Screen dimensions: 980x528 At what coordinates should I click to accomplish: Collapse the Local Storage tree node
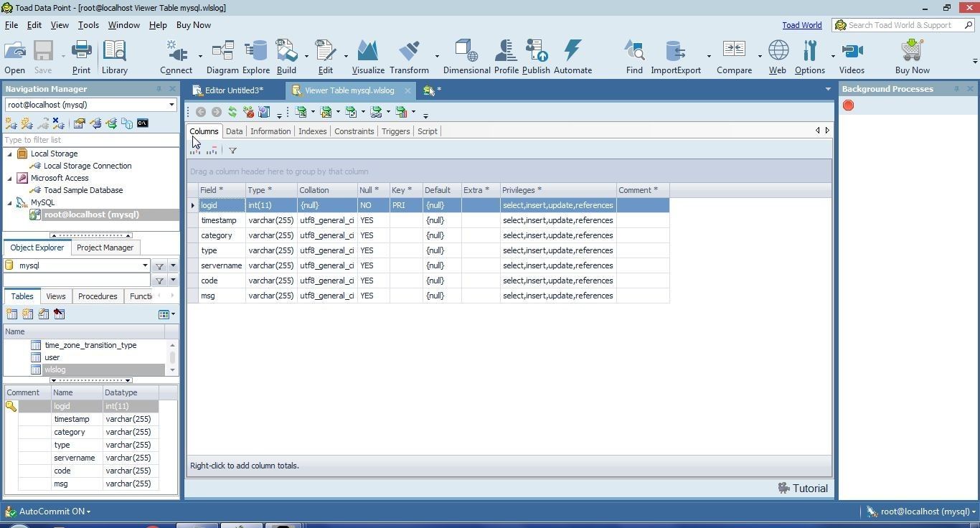(10, 154)
